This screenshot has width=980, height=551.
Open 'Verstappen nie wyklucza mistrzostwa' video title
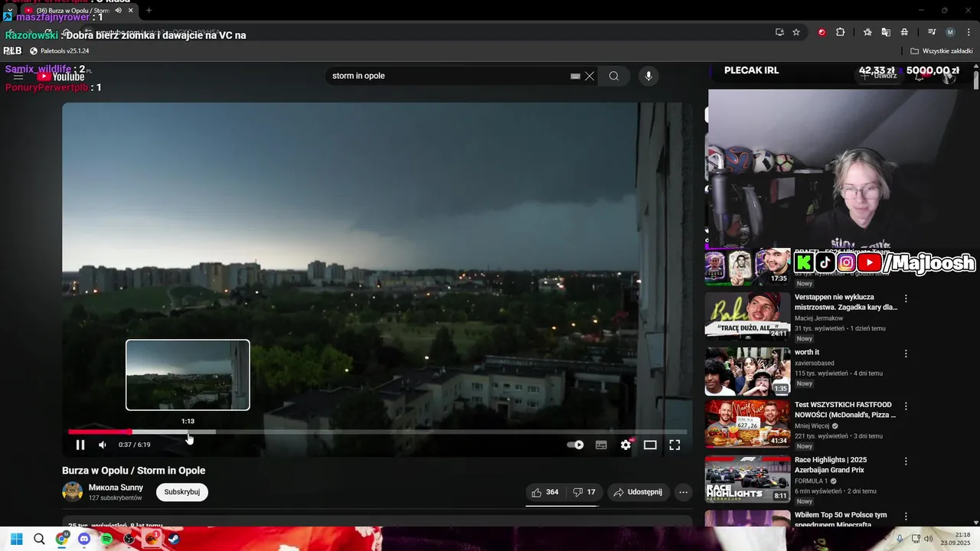(846, 302)
